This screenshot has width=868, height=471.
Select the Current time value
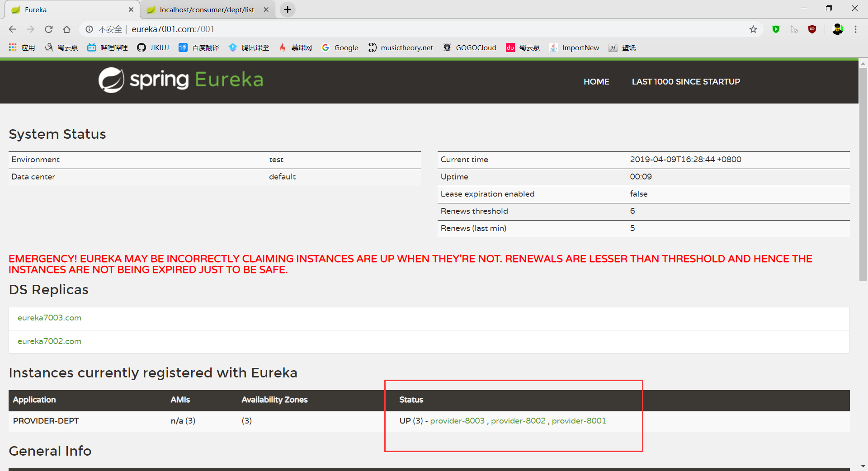point(685,160)
